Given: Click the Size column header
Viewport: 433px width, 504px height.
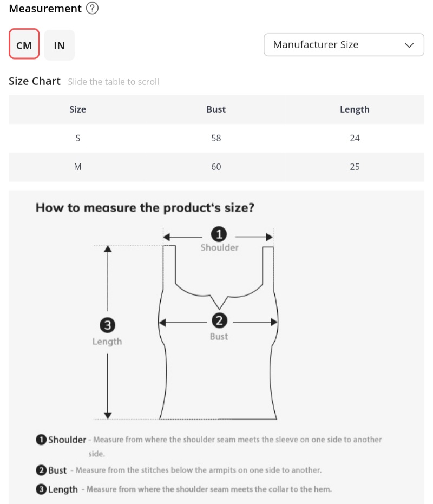Looking at the screenshot, I should click(77, 109).
